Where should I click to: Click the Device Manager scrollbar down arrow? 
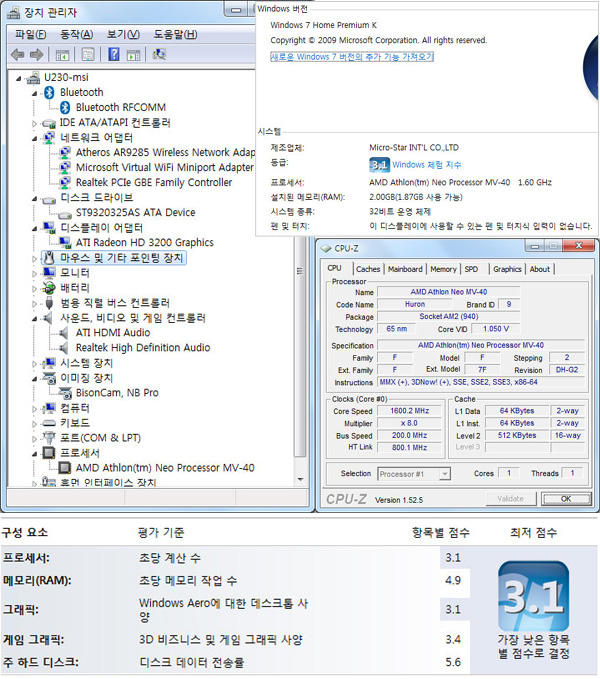300,480
